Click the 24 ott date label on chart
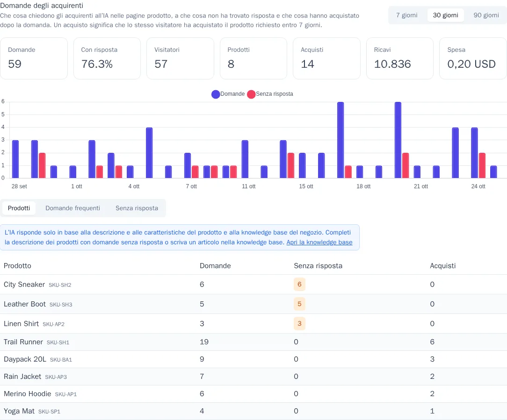The width and height of the screenshot is (507, 420). coord(478,186)
